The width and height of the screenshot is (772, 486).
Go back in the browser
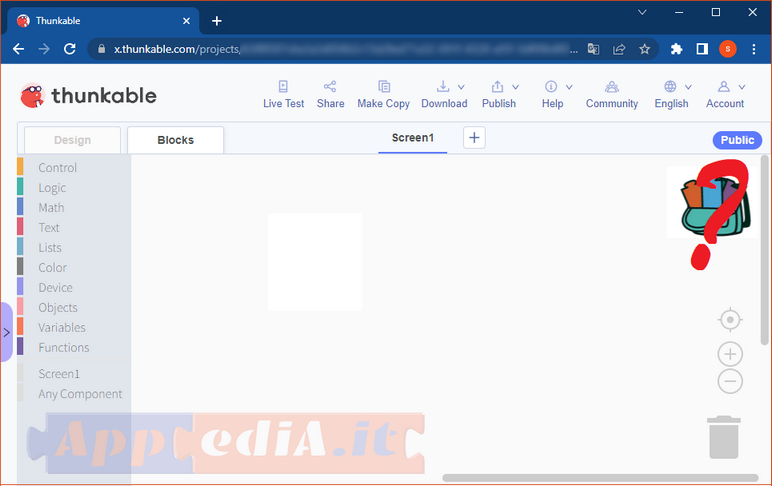(19, 49)
